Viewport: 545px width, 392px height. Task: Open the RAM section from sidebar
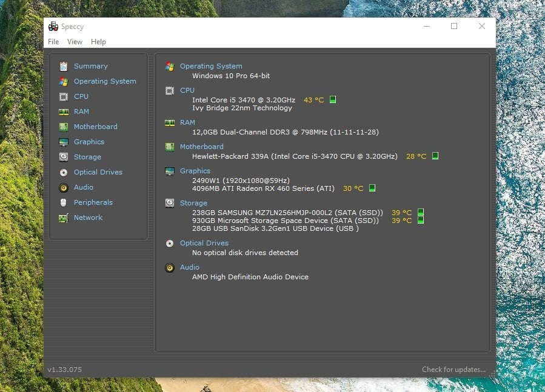[81, 111]
